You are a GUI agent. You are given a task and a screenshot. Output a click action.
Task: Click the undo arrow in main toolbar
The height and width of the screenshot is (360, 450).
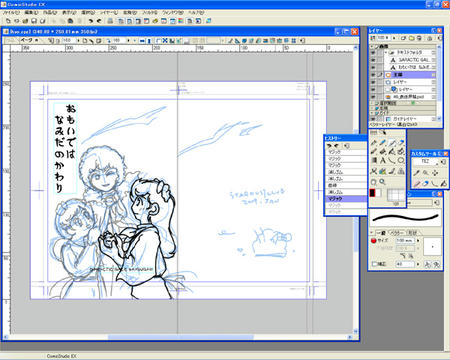pyautogui.click(x=91, y=21)
